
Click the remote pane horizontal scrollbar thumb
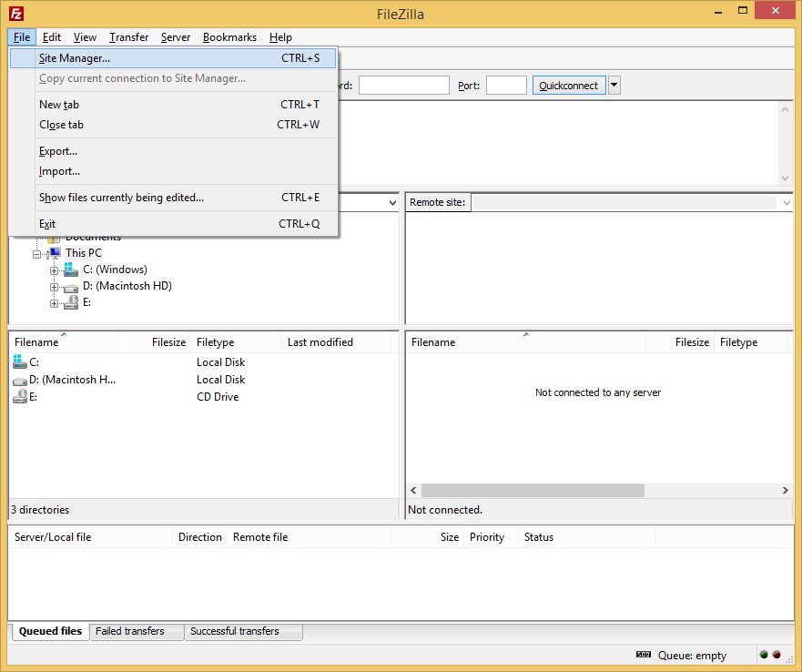533,490
